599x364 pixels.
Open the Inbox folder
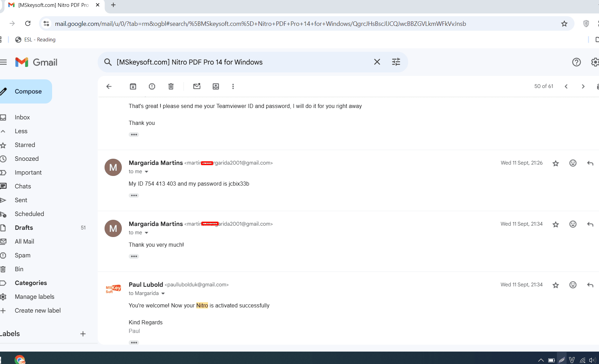point(22,117)
